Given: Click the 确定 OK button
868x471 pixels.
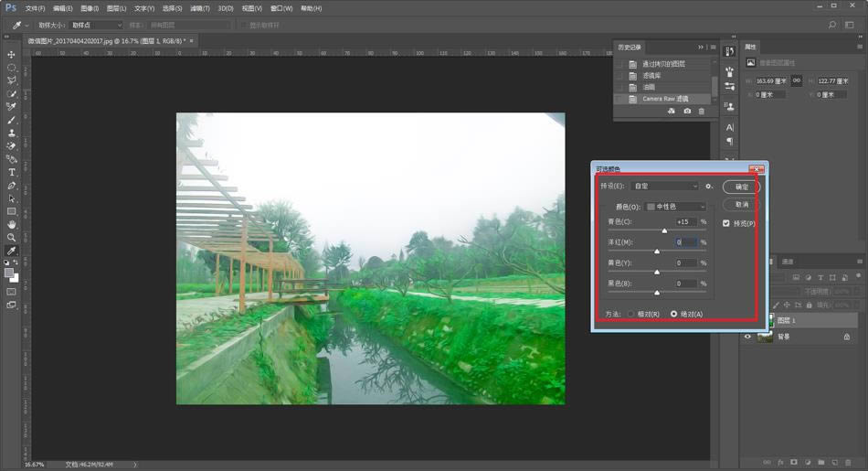Looking at the screenshot, I should tap(741, 187).
